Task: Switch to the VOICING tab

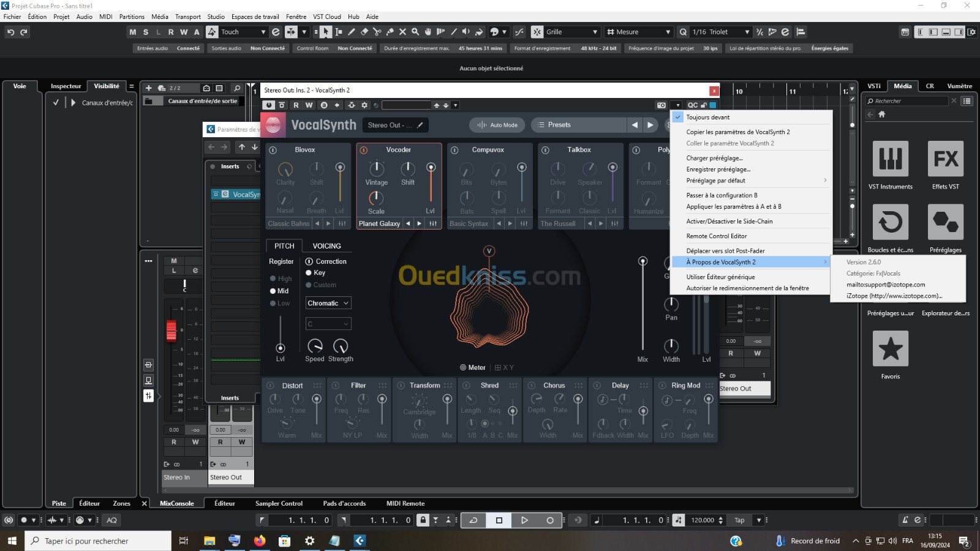Action: click(326, 246)
